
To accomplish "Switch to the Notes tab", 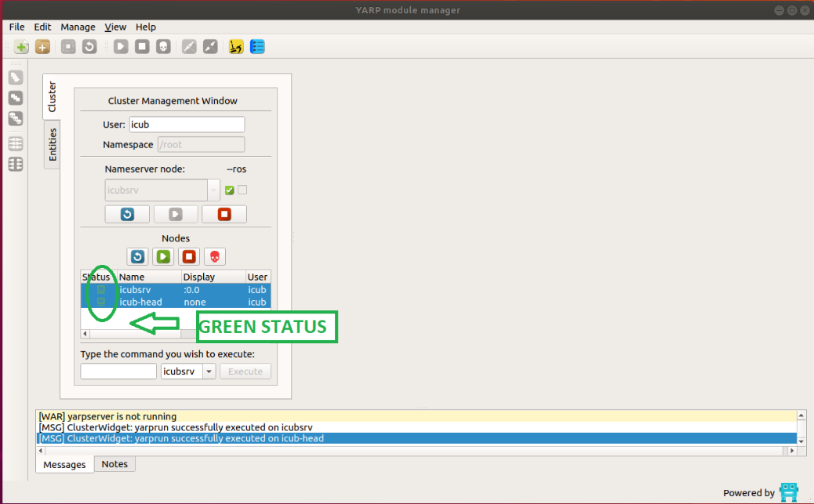I will (x=114, y=464).
